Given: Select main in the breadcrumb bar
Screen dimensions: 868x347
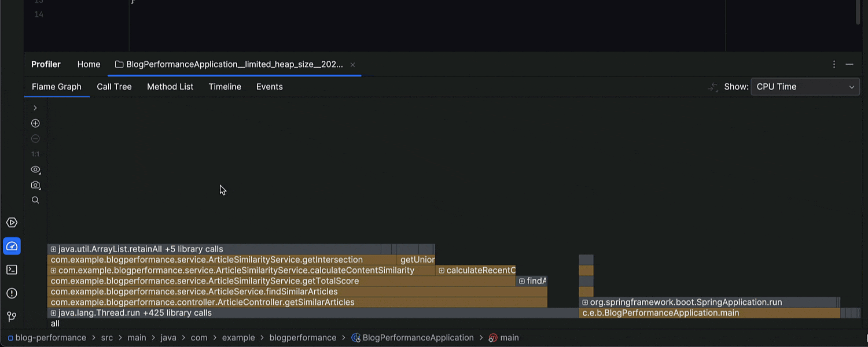Looking at the screenshot, I should [507, 337].
